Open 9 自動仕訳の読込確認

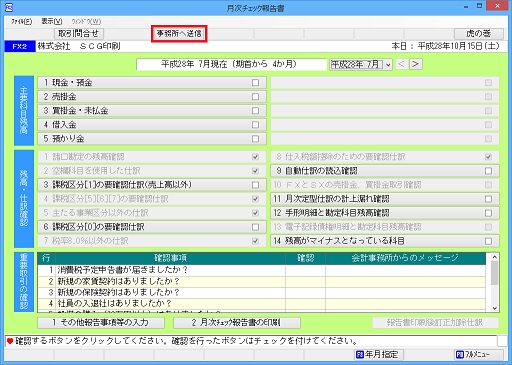(x=385, y=171)
